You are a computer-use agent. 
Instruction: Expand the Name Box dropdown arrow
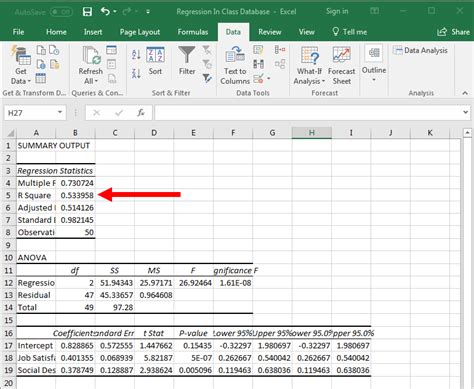(x=60, y=112)
